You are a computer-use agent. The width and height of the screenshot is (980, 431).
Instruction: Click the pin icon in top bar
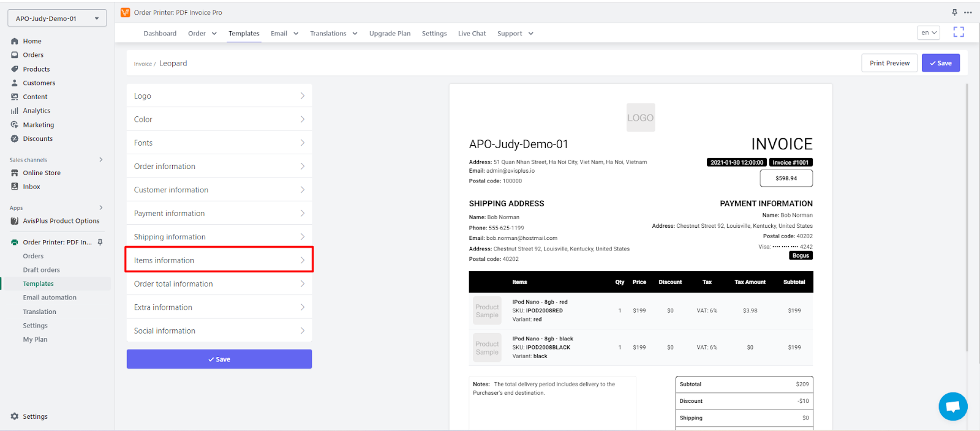click(954, 12)
